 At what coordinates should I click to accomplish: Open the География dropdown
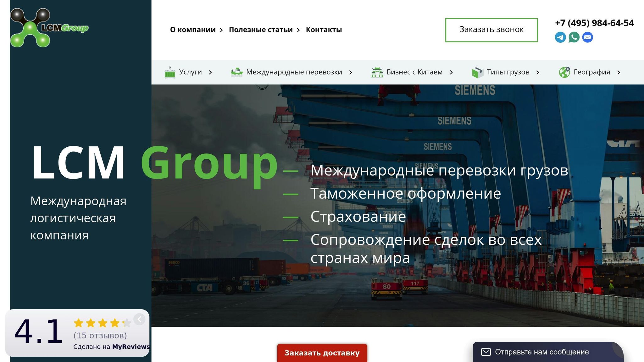(x=618, y=72)
